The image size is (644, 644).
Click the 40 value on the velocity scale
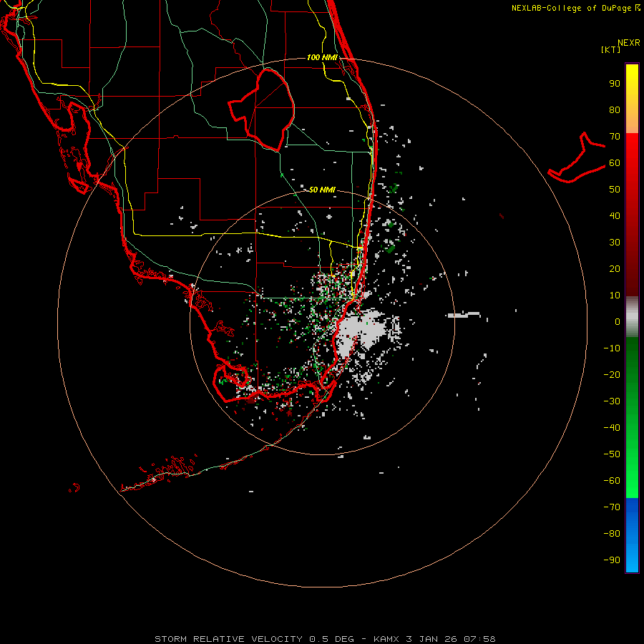pos(615,216)
